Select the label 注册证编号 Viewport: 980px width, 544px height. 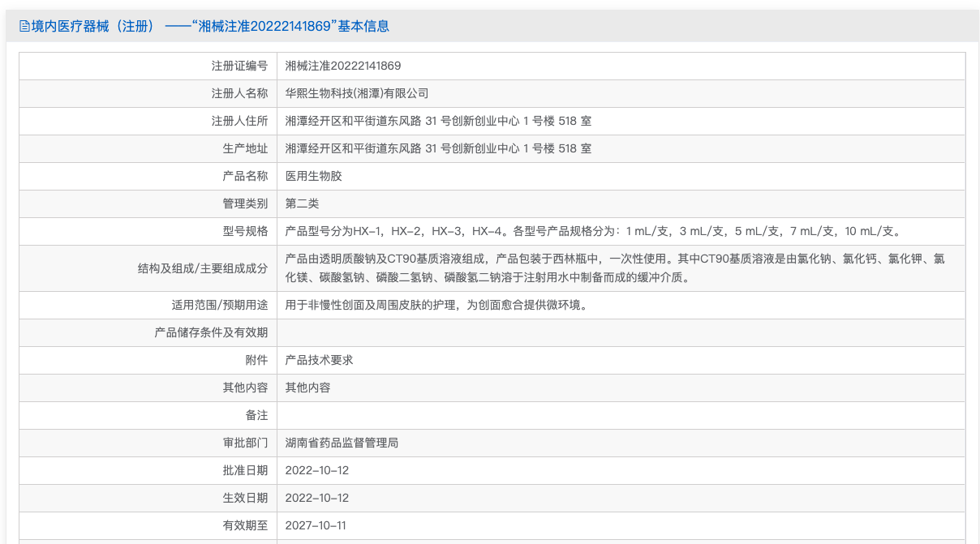click(x=239, y=66)
